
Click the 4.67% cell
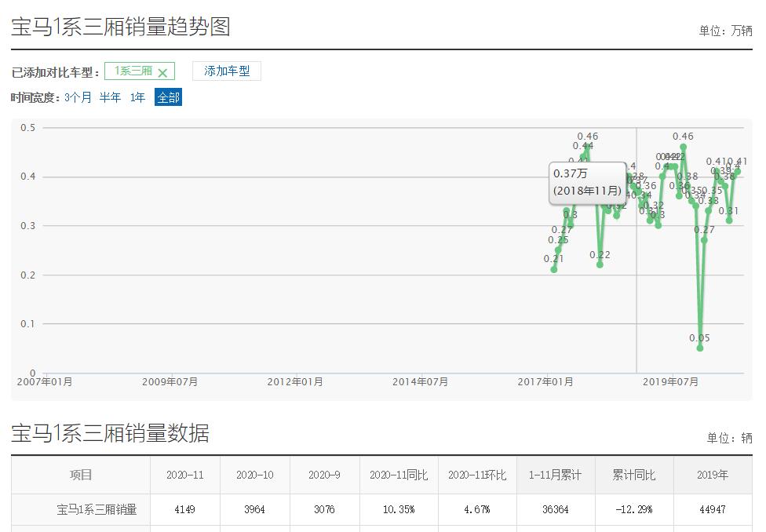[x=477, y=509]
